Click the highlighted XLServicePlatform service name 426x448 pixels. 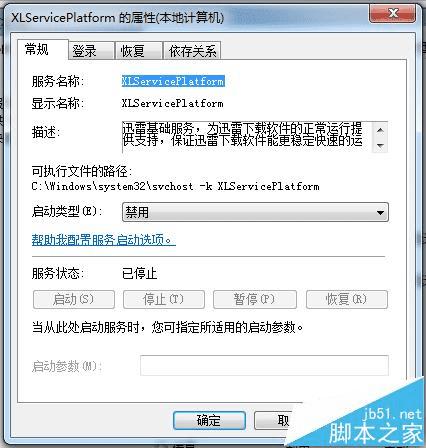(173, 81)
